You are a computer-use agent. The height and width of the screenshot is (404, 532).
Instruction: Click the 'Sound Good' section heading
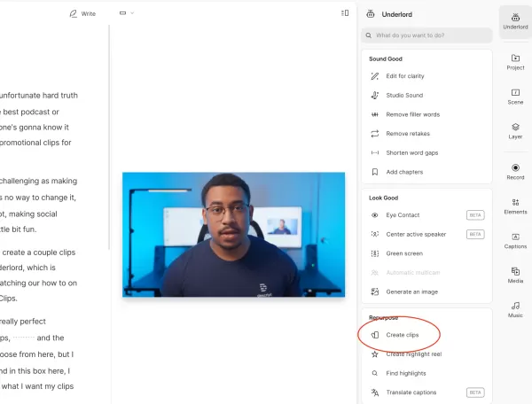386,59
